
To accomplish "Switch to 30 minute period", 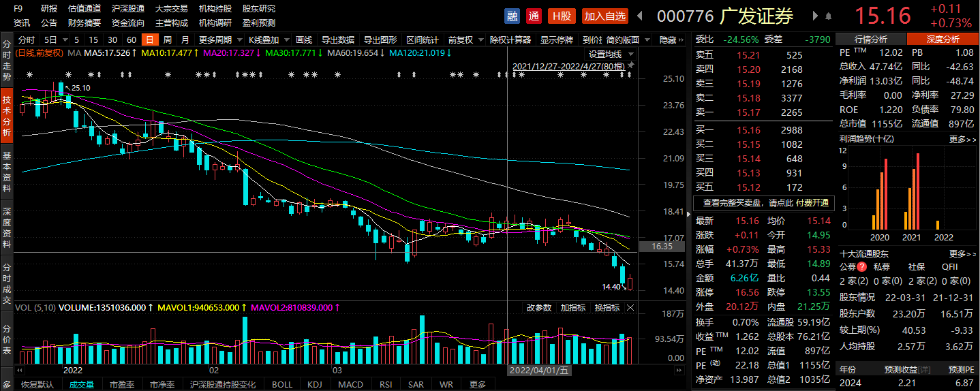I will (112, 40).
